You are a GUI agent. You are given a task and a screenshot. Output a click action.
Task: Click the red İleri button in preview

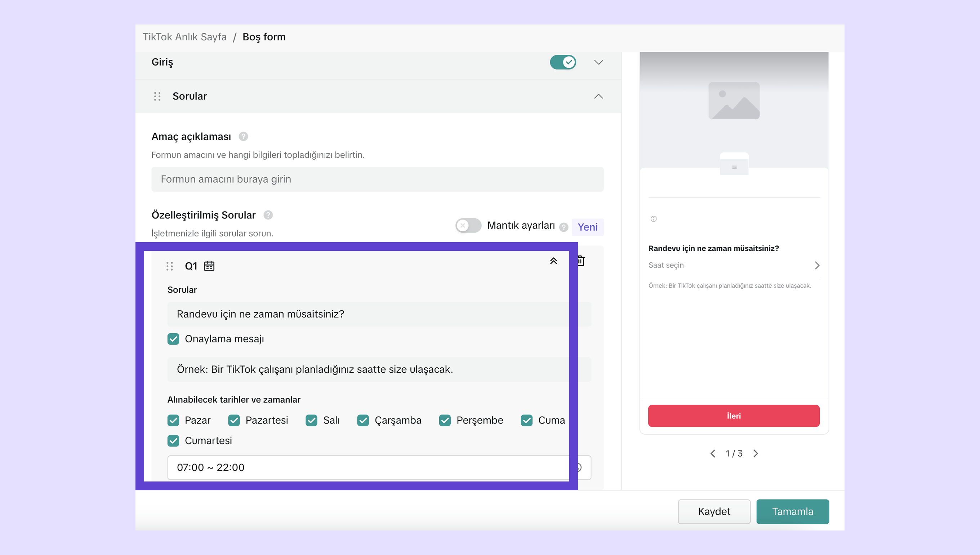[x=734, y=416]
